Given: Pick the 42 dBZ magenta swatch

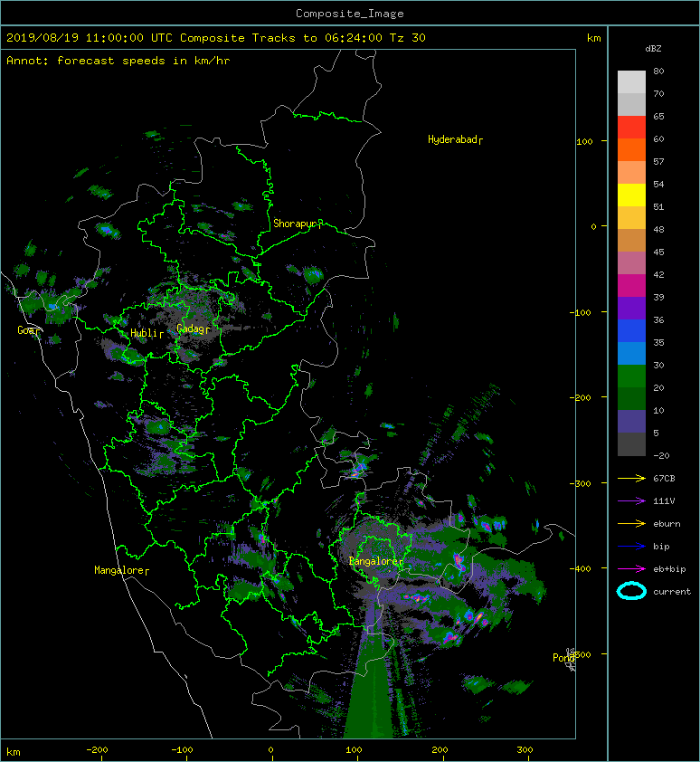Looking at the screenshot, I should click(x=631, y=285).
